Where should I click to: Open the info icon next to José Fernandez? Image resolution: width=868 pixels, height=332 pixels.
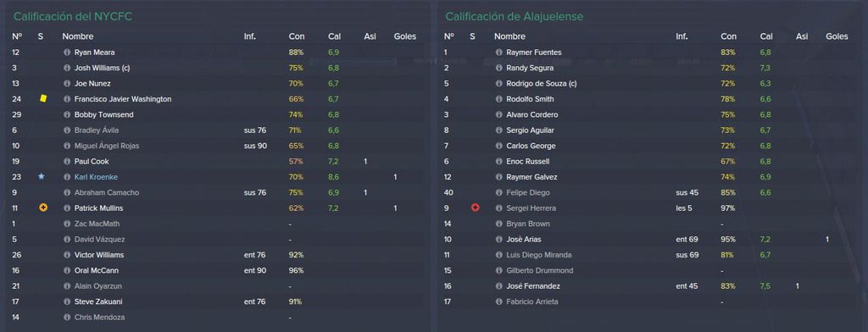pos(498,286)
